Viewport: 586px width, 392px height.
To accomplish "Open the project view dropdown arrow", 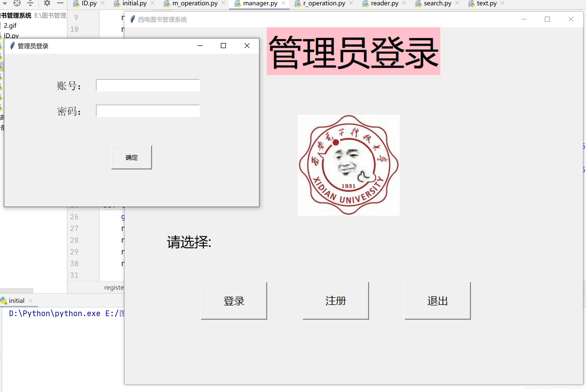I will tap(5, 4).
